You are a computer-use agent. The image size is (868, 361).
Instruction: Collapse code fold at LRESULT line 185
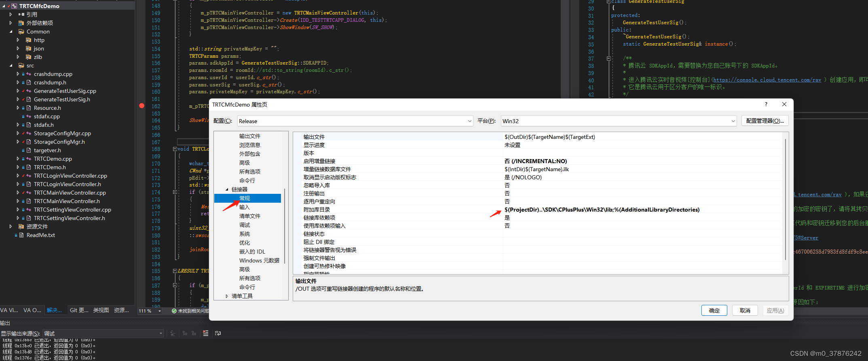pyautogui.click(x=175, y=271)
